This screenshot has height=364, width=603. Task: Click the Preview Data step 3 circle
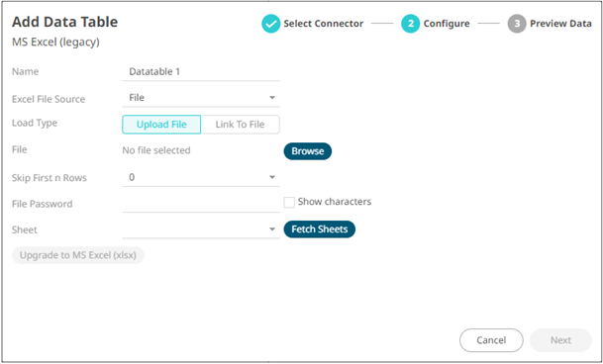click(517, 24)
